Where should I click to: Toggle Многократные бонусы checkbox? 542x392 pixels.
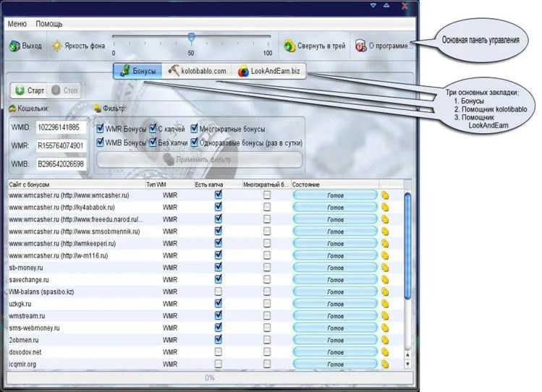tap(194, 129)
